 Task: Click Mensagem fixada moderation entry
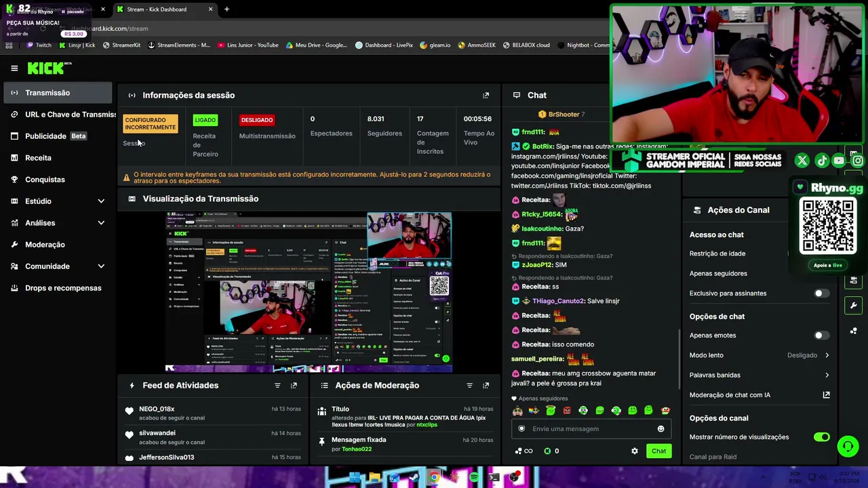point(405,444)
